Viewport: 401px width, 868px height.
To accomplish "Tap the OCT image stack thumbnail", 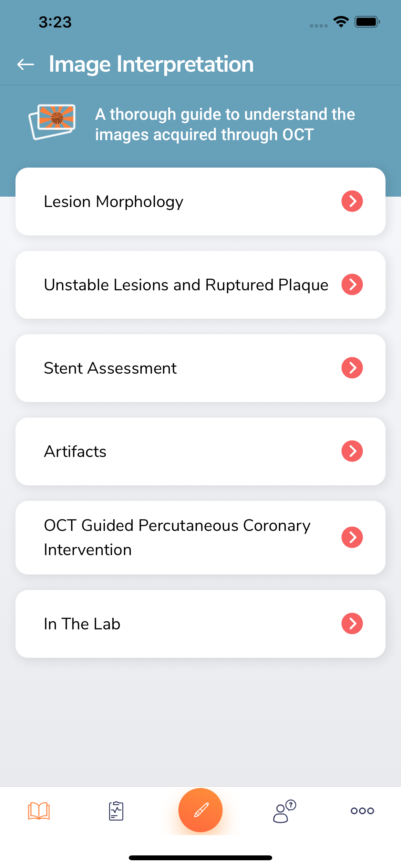I will [52, 122].
